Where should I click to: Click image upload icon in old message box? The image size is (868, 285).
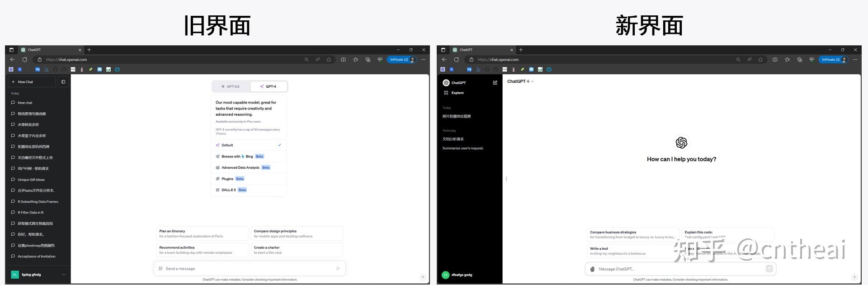pos(160,269)
